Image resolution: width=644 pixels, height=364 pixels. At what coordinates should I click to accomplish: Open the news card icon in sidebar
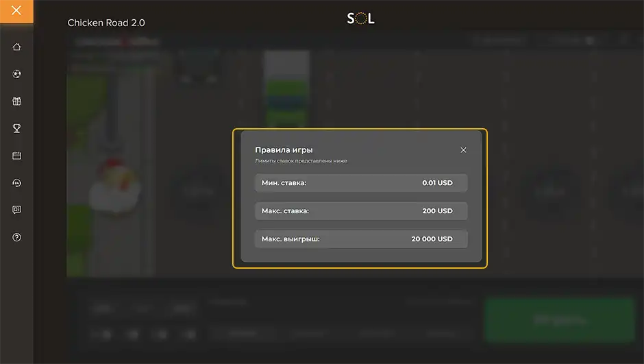(16, 210)
